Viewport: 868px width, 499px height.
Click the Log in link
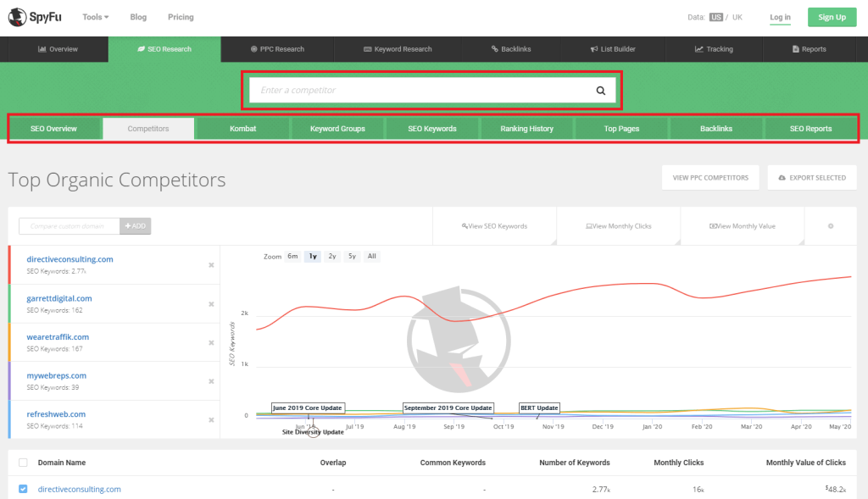coord(780,17)
